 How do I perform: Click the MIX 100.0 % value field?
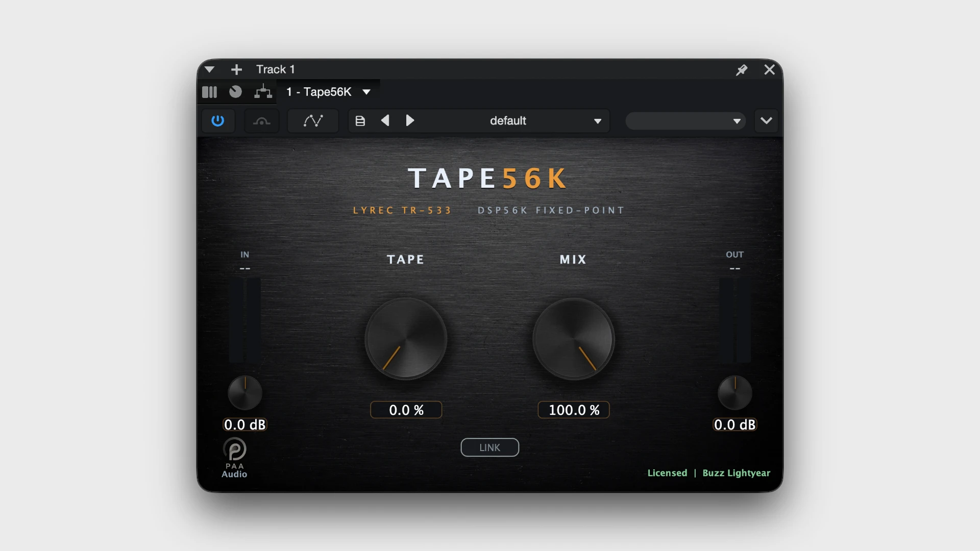pyautogui.click(x=574, y=410)
